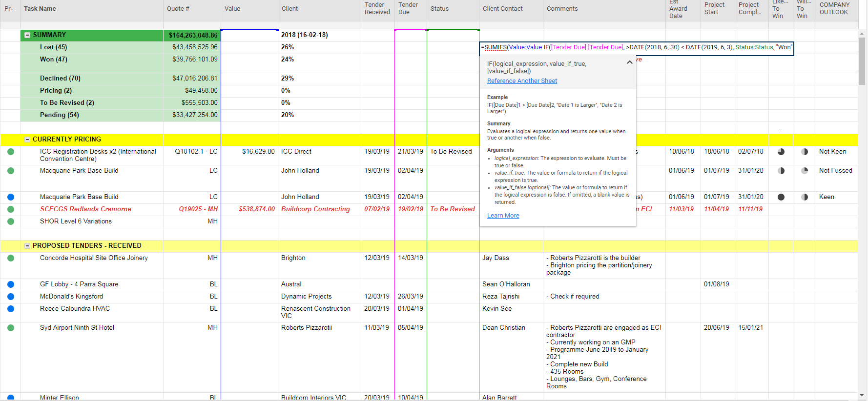Select the Client Contact column header

(x=511, y=10)
